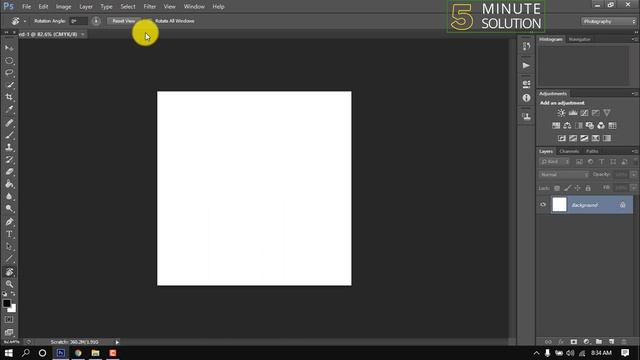Open the History panel icon
Screen dimensions: 640x360
coord(526,47)
